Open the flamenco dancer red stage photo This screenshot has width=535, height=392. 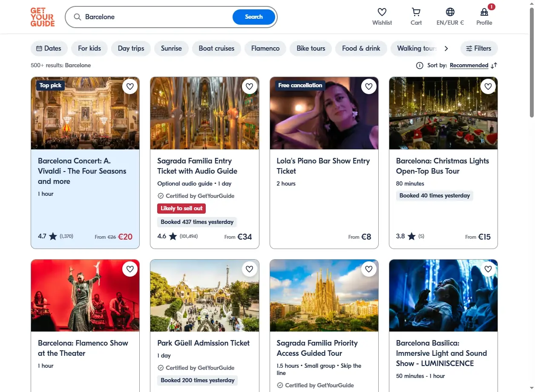point(85,295)
